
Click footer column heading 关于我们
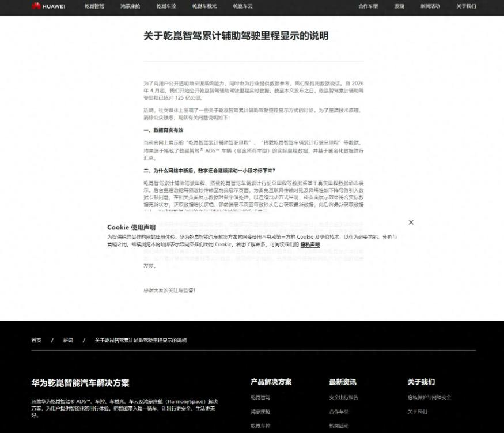click(x=421, y=382)
